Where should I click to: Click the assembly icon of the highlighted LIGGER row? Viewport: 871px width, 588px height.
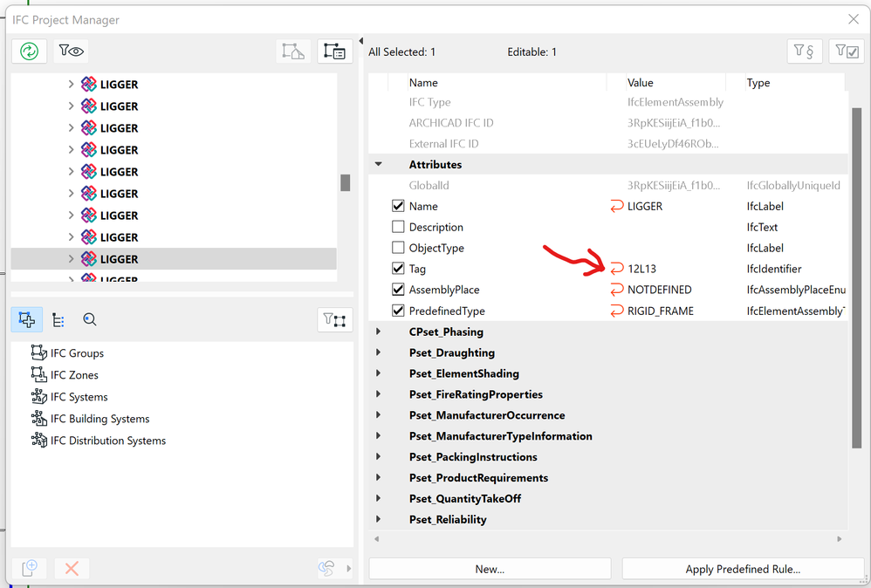click(89, 259)
